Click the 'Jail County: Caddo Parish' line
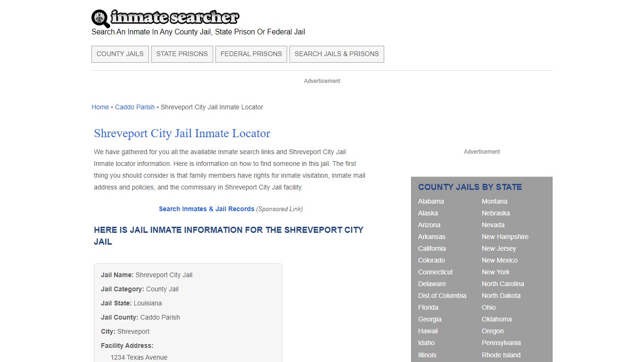644x362 pixels. tap(140, 317)
